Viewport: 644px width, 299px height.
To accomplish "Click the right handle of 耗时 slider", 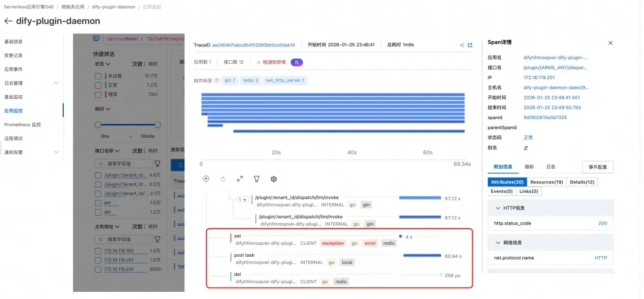I will [x=157, y=124].
